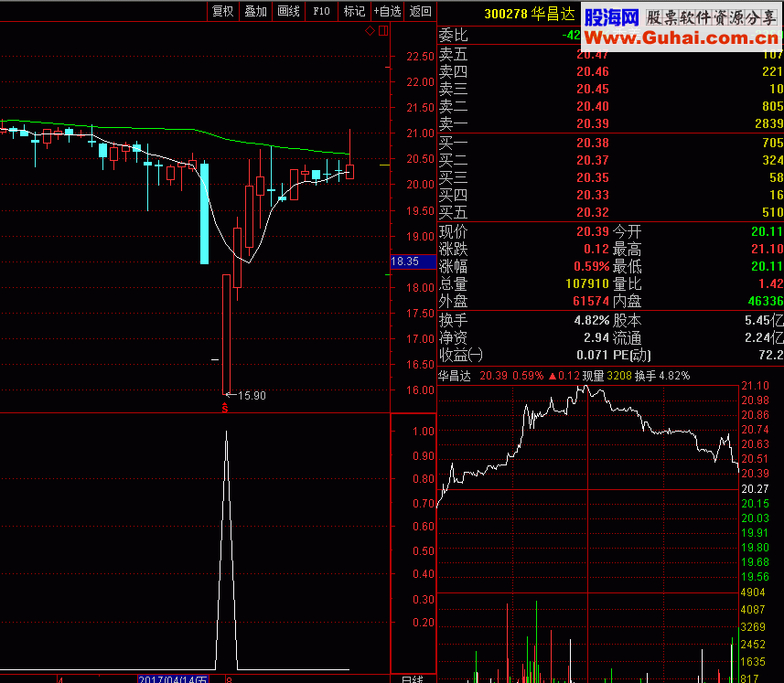Click the 最高 value 21.10
784x683 pixels.
coord(767,249)
